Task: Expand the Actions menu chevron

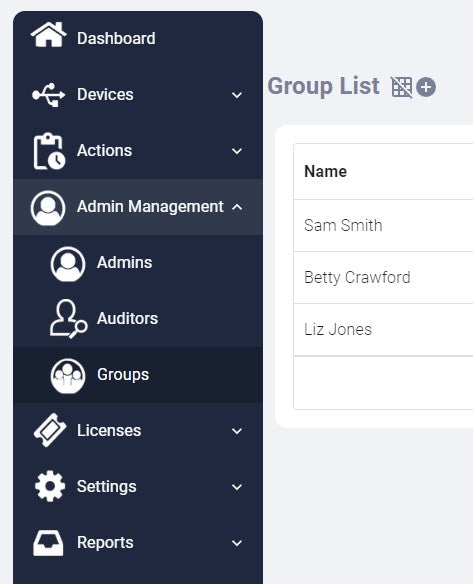Action: [x=237, y=151]
